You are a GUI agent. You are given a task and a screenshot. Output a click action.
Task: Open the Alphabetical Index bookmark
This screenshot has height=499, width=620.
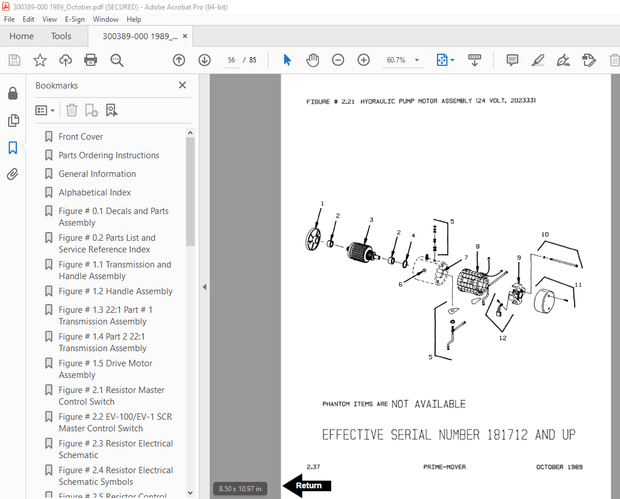(95, 192)
